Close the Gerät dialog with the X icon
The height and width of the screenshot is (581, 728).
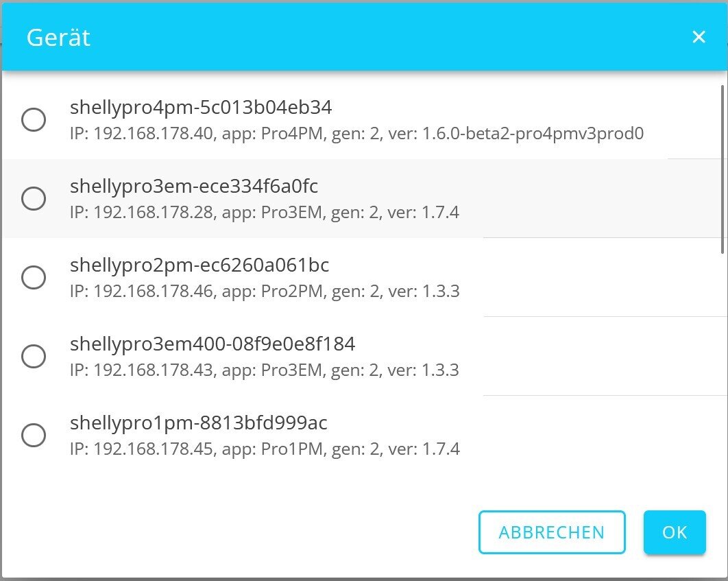(699, 37)
